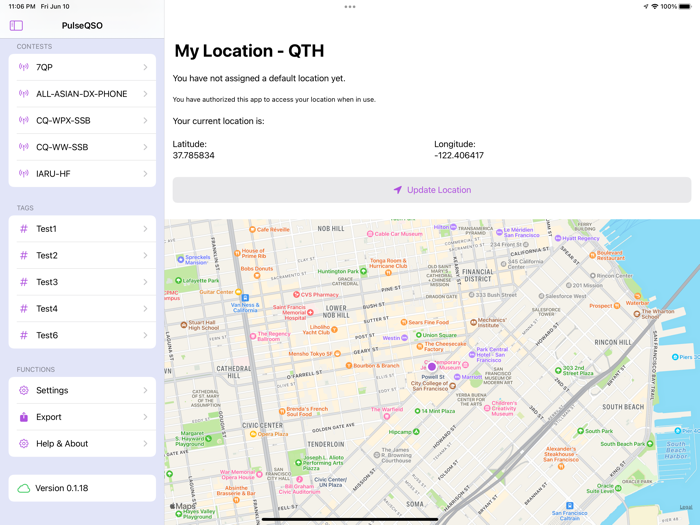Screen dimensions: 700x525
Task: Click the CVS Pharmacy map pin
Action: click(x=296, y=295)
